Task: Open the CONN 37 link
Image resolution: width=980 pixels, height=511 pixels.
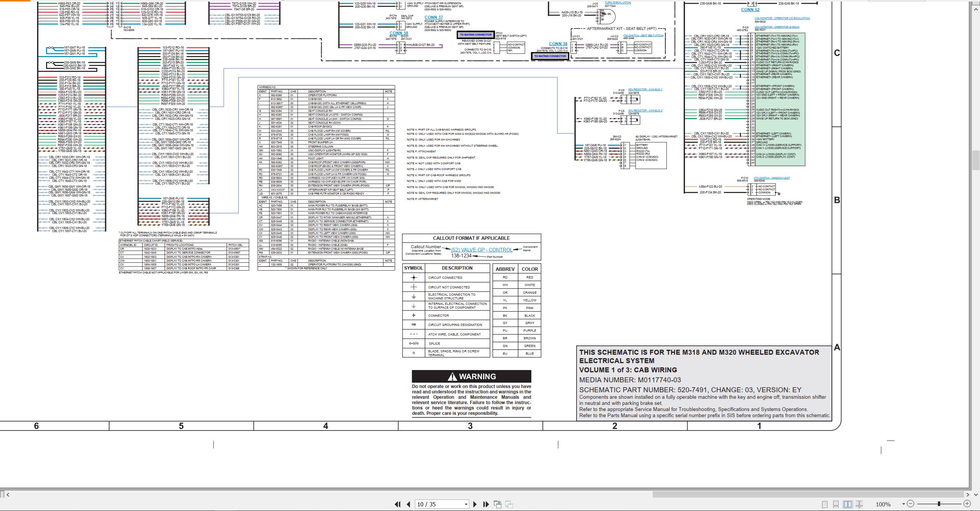Action: tap(433, 17)
